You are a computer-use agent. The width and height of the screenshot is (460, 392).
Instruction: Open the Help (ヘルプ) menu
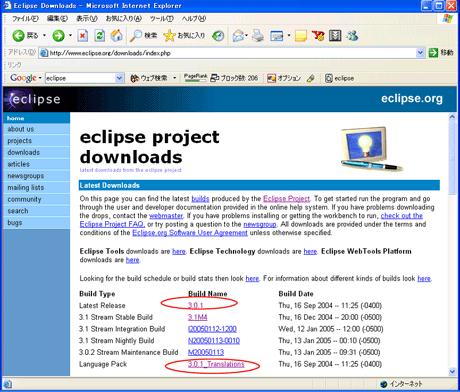194,18
